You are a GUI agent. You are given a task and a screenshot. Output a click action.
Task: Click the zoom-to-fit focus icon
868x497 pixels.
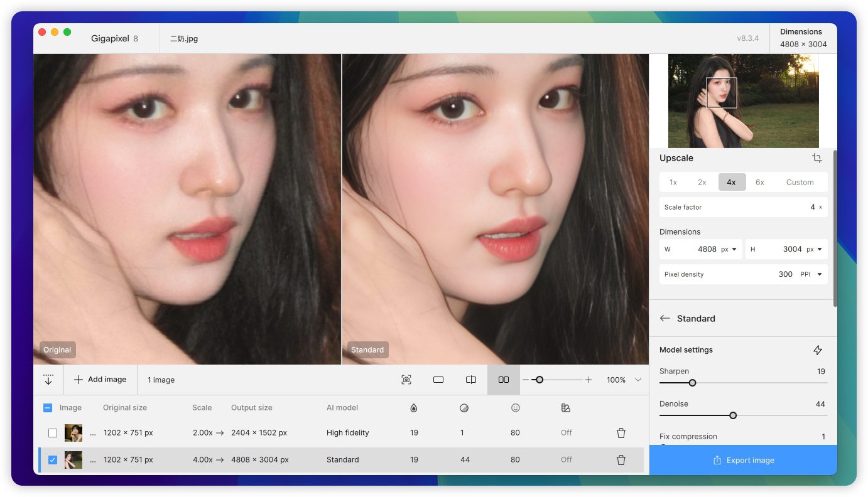(x=406, y=380)
